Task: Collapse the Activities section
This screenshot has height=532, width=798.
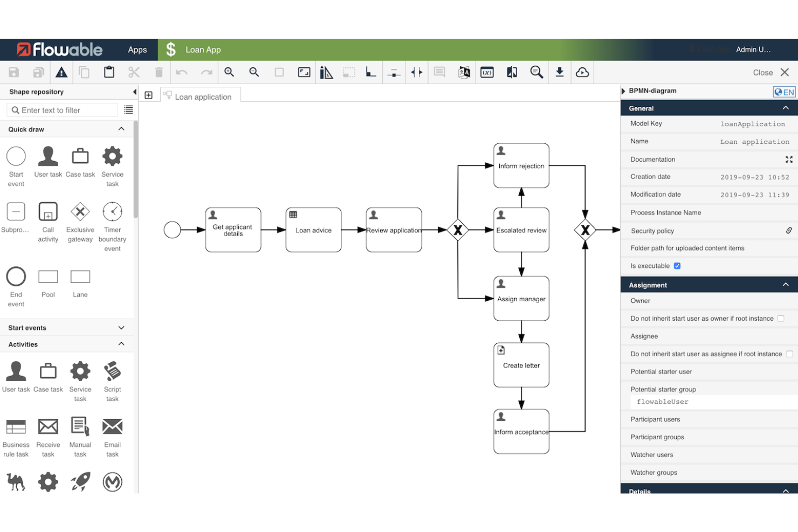Action: [121, 344]
